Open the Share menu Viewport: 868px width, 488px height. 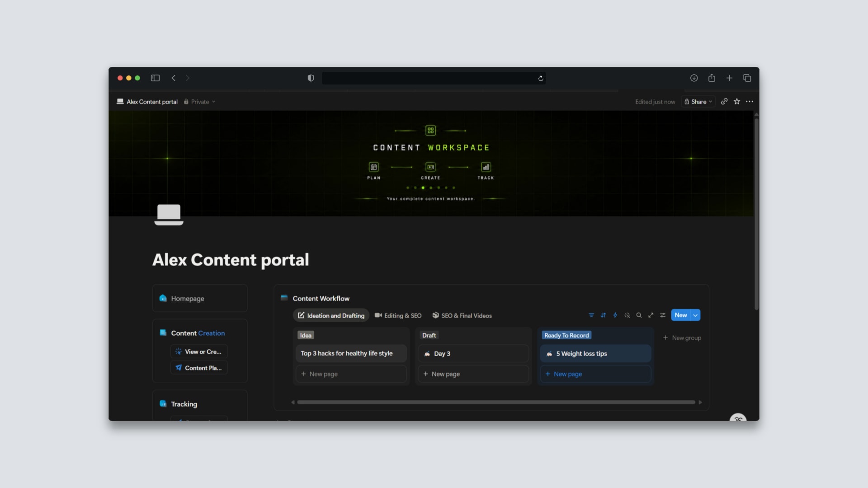(x=698, y=102)
